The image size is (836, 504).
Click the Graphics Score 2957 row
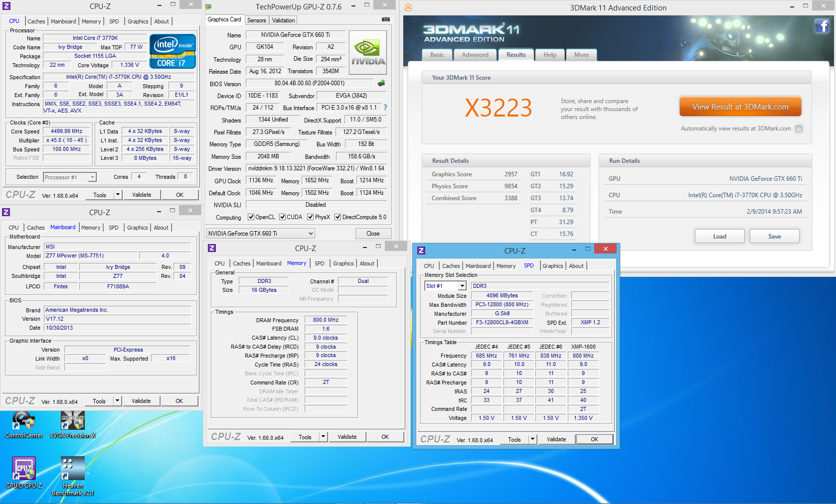click(474, 174)
